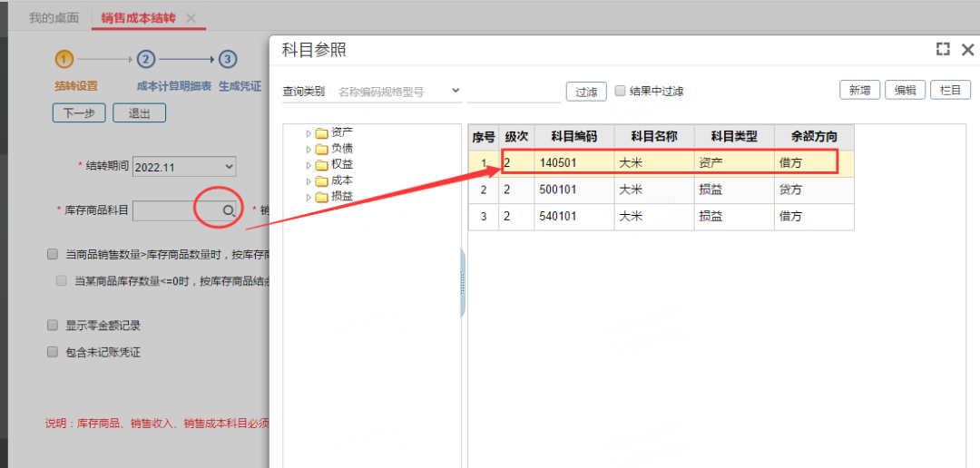The height and width of the screenshot is (468, 980).
Task: Click the magnifier icon beside 库存商品科目
Action: pyautogui.click(x=229, y=210)
